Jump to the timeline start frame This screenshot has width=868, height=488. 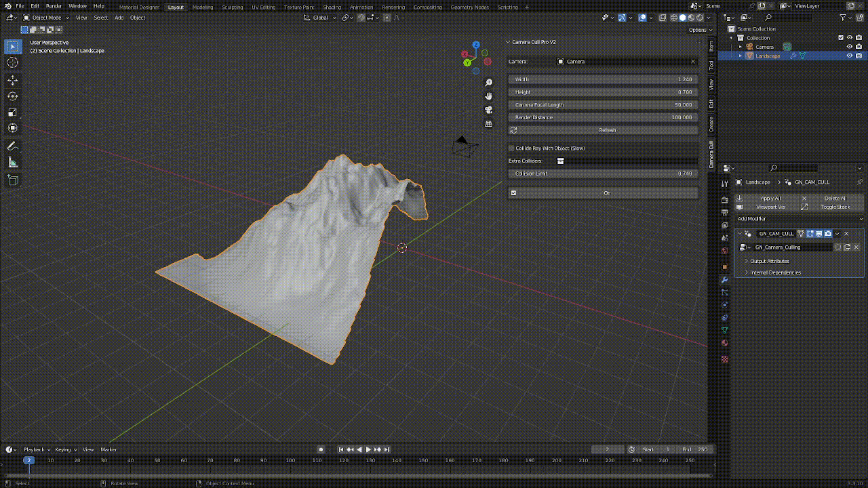click(341, 449)
